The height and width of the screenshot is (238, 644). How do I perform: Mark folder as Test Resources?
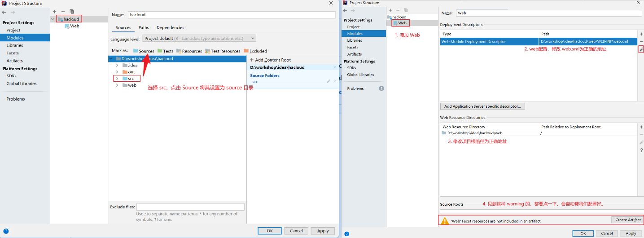click(x=223, y=51)
